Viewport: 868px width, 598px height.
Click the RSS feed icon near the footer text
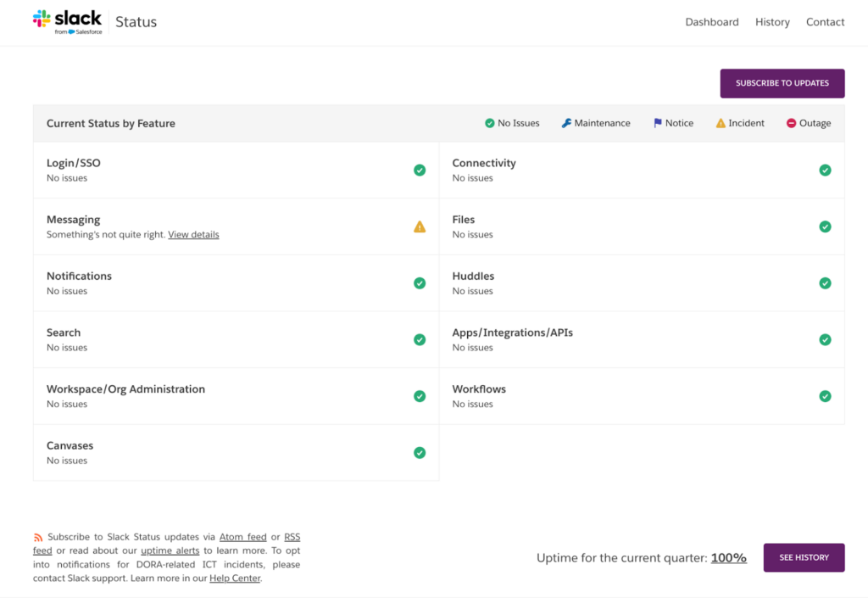click(38, 536)
